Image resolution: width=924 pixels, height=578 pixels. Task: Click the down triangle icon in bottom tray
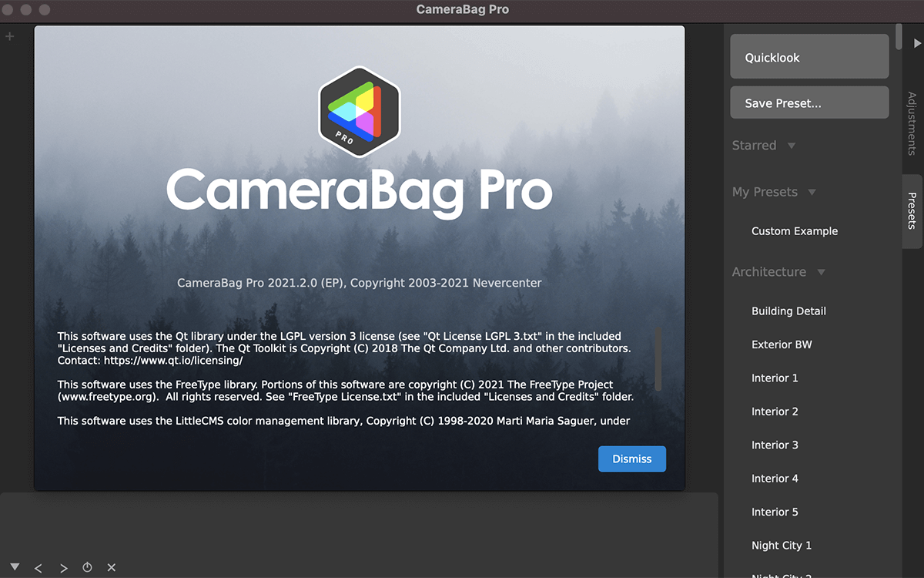[15, 567]
